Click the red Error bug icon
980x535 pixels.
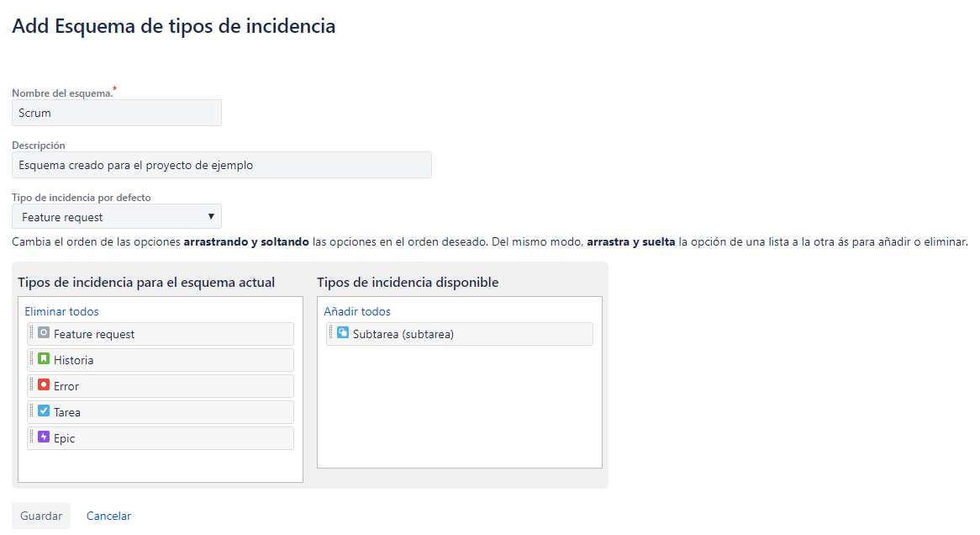(x=43, y=384)
